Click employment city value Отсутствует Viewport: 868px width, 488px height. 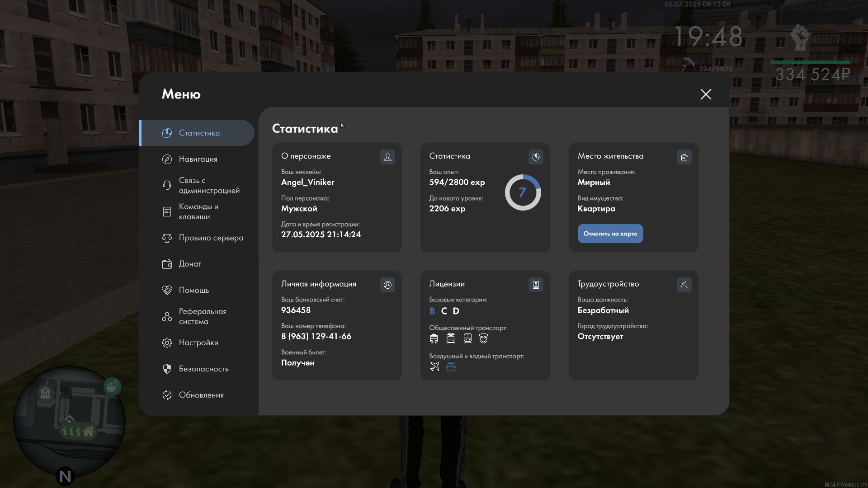(x=600, y=337)
